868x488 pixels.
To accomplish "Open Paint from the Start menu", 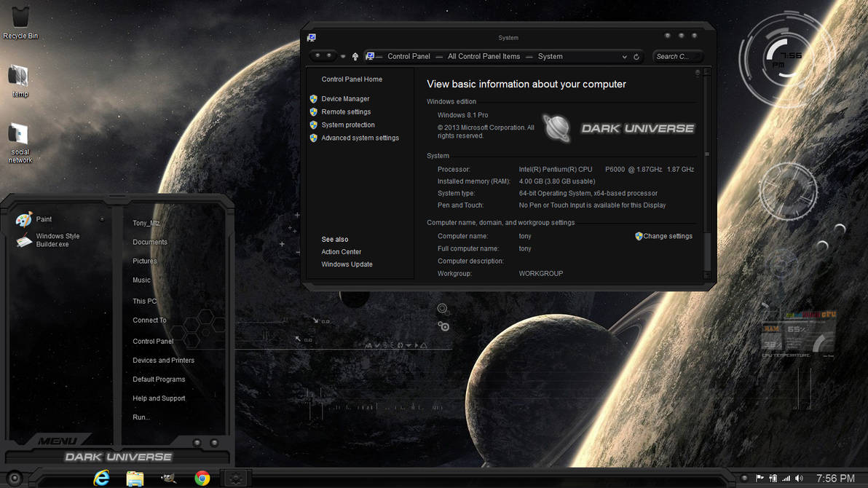I will pyautogui.click(x=44, y=219).
